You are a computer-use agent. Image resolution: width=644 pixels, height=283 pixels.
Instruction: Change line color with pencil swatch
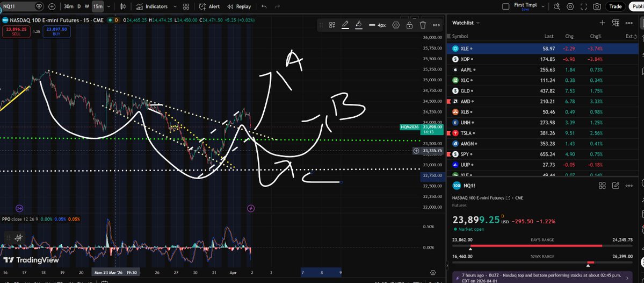[x=345, y=25]
